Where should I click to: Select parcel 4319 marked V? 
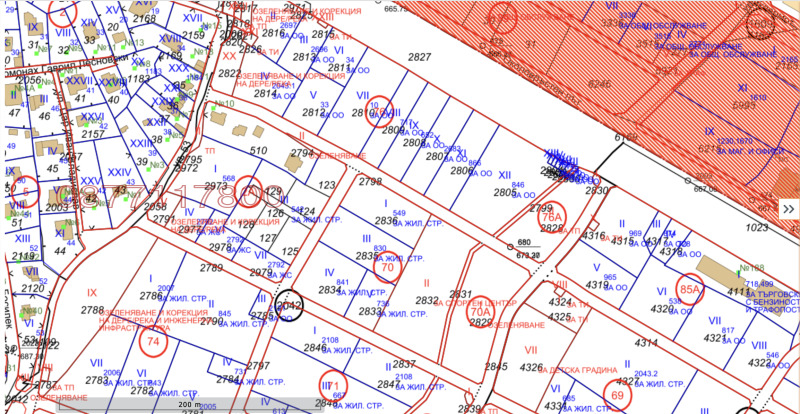coord(597,284)
